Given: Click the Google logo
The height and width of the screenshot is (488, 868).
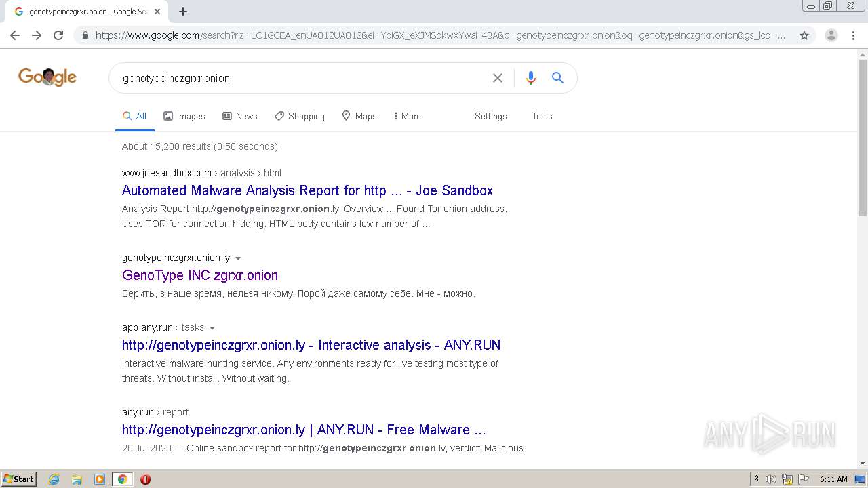Looking at the screenshot, I should pyautogui.click(x=47, y=77).
